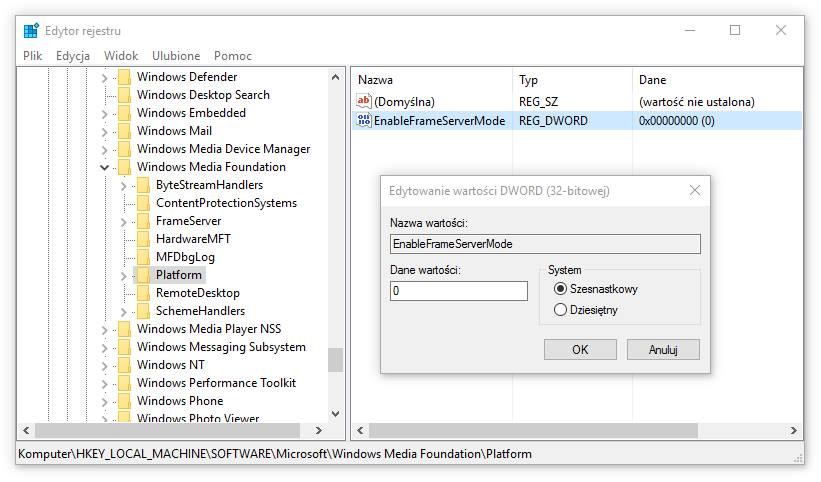
Task: Click the Nazwa wartości field
Action: (x=545, y=244)
